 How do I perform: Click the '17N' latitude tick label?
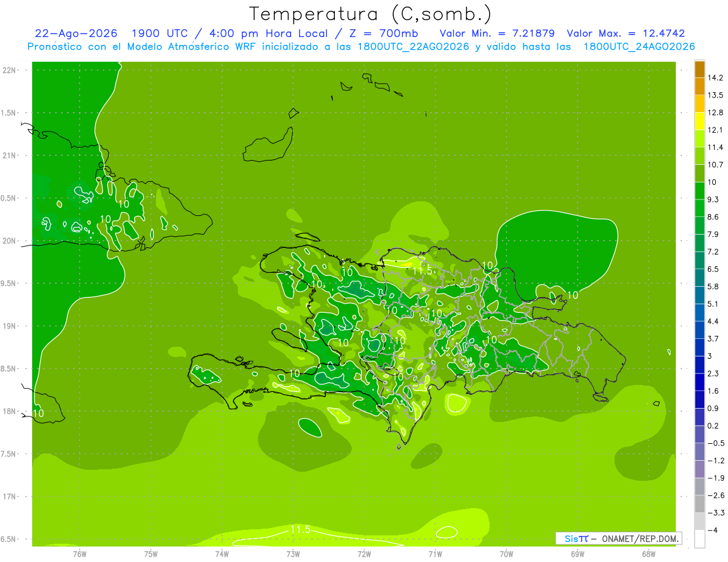9,497
